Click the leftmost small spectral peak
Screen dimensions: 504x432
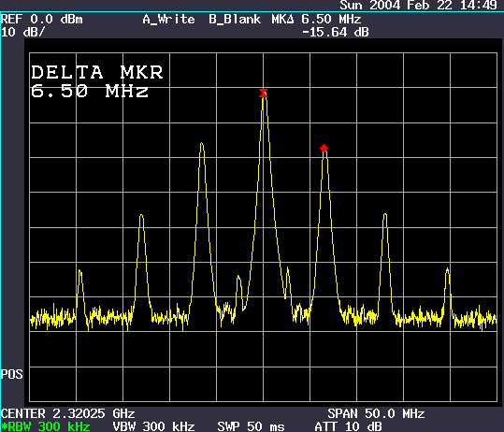80,271
